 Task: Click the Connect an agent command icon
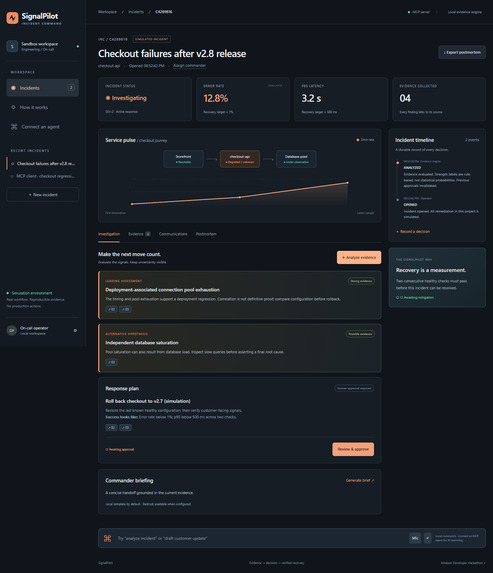(x=14, y=127)
